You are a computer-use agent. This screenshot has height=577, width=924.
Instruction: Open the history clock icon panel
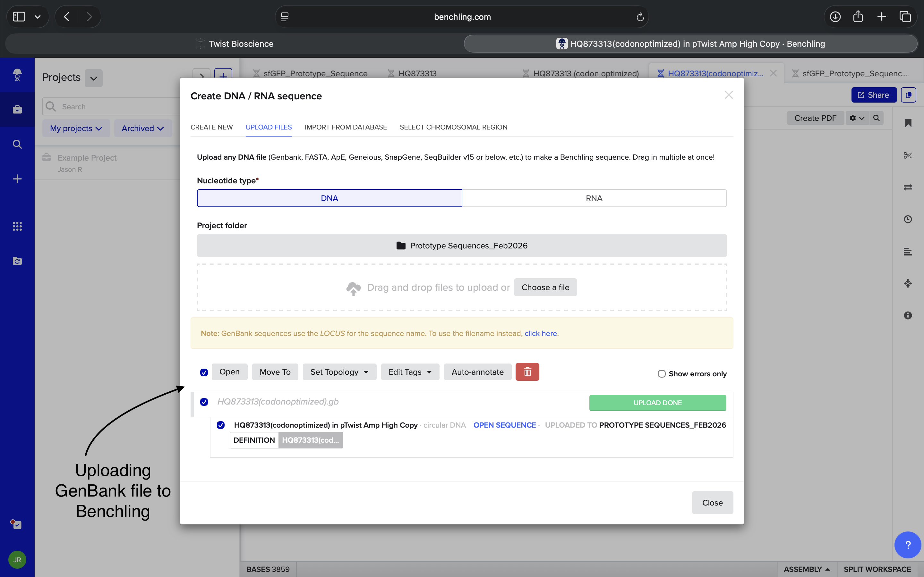pos(908,219)
